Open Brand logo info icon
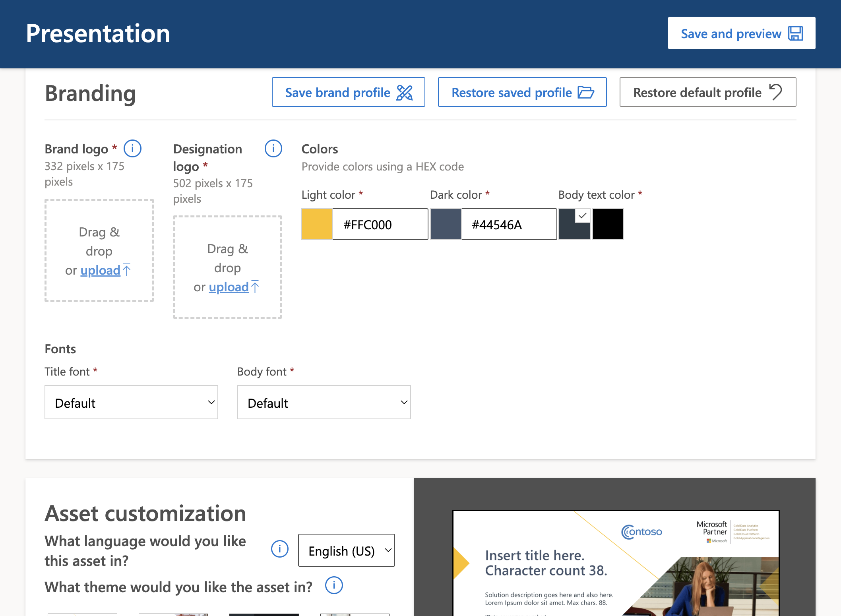 coord(132,149)
